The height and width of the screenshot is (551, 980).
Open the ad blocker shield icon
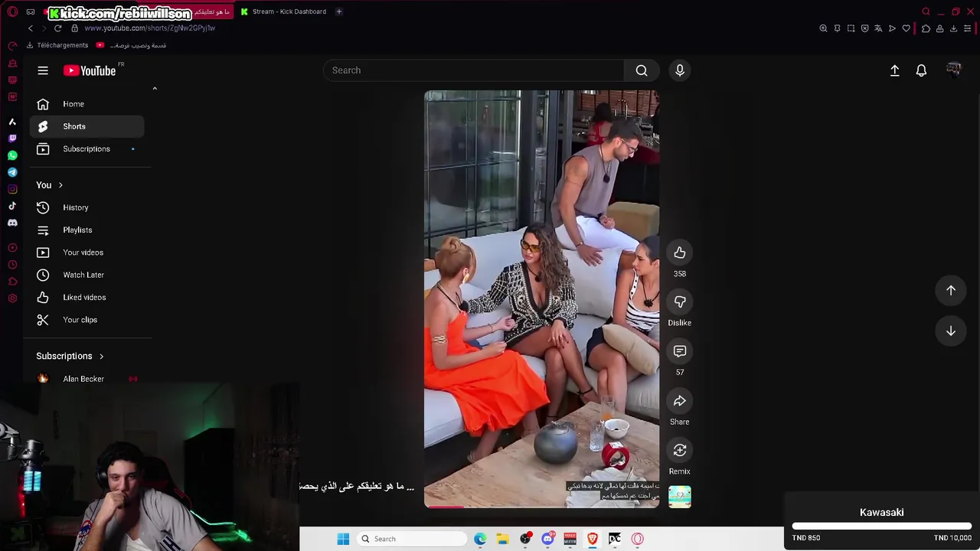tap(864, 28)
